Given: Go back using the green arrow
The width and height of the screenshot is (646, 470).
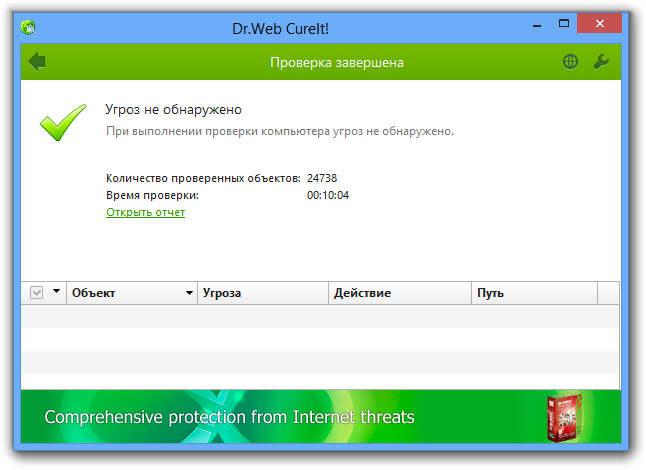Looking at the screenshot, I should point(37,62).
